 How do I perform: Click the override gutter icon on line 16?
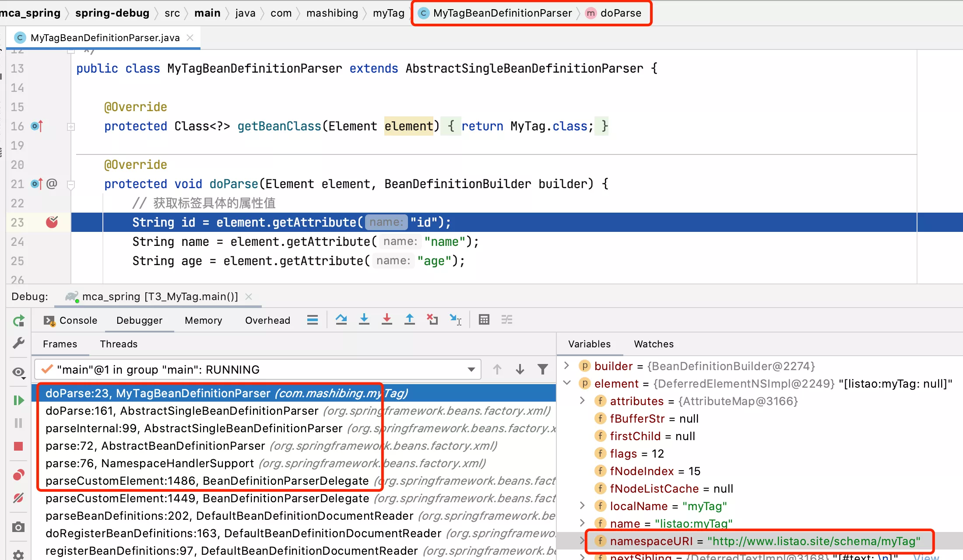click(x=37, y=126)
